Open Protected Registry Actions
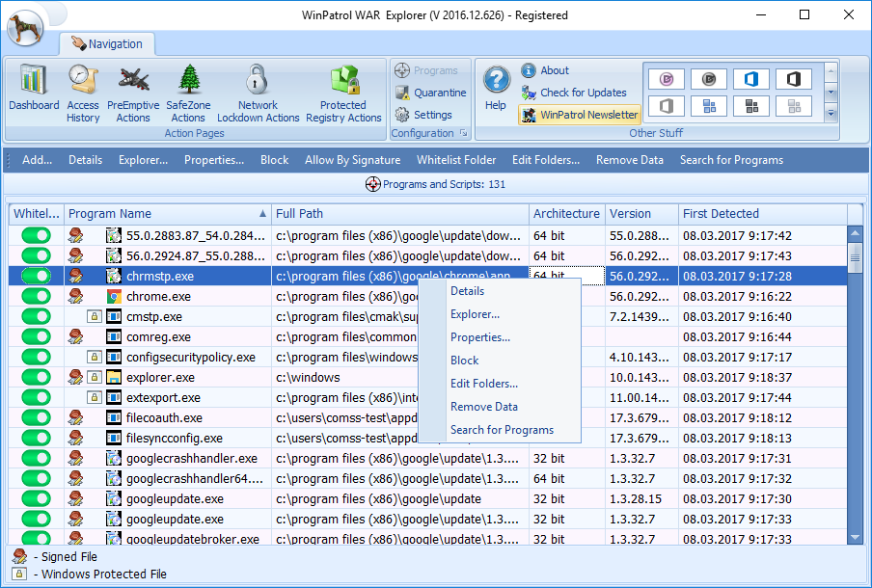 pos(343,92)
